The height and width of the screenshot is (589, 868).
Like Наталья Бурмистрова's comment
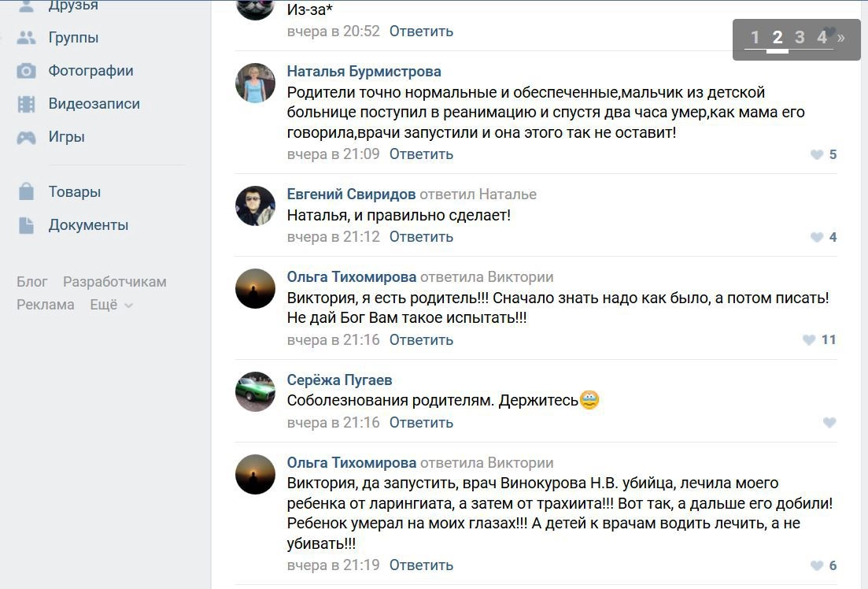817,154
